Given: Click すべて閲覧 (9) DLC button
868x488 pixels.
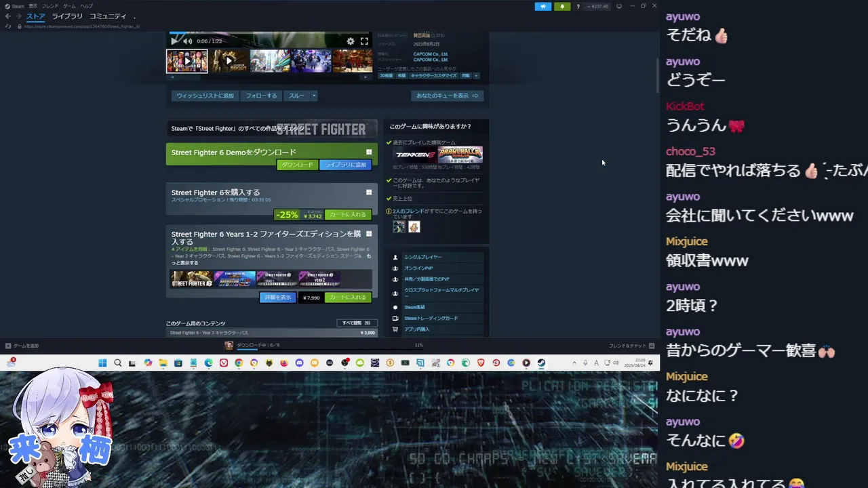Looking at the screenshot, I should [x=357, y=323].
